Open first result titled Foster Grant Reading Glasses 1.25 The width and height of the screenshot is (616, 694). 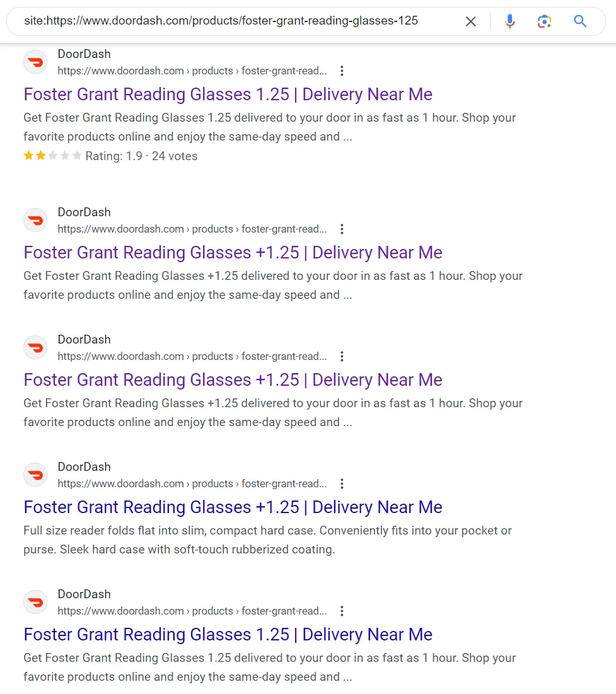[x=228, y=95]
